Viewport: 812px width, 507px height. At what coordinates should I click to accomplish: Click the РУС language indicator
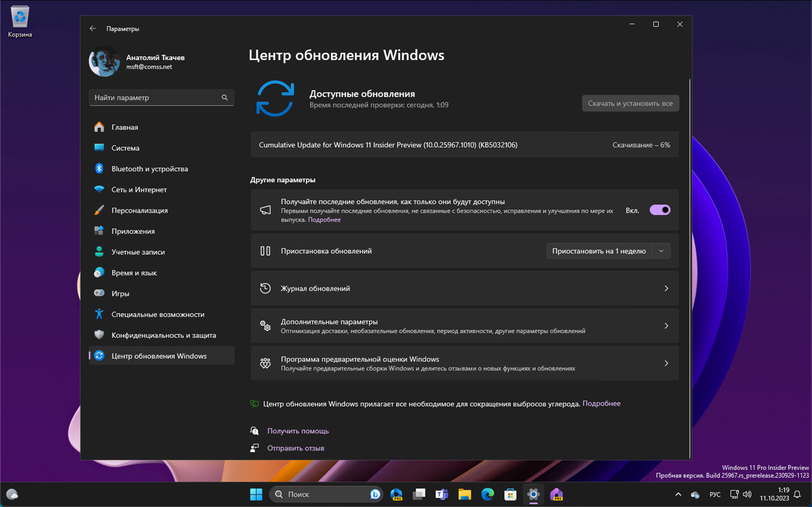715,495
